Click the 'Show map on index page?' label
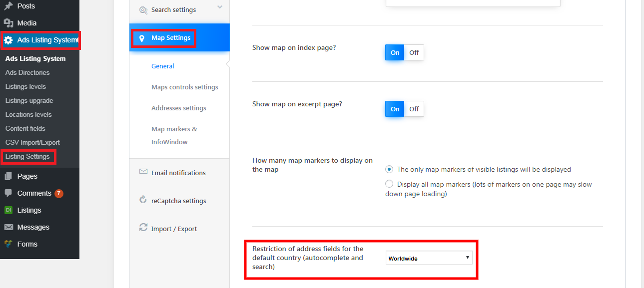The image size is (644, 288). tap(294, 48)
